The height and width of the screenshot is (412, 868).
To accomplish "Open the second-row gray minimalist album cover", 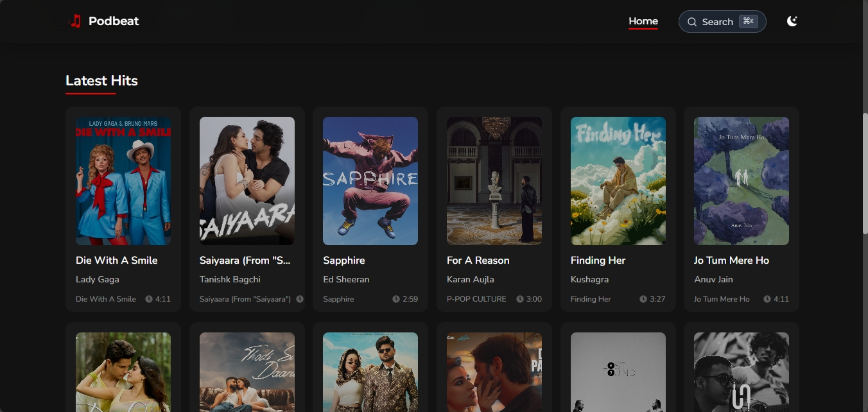I will pyautogui.click(x=618, y=372).
